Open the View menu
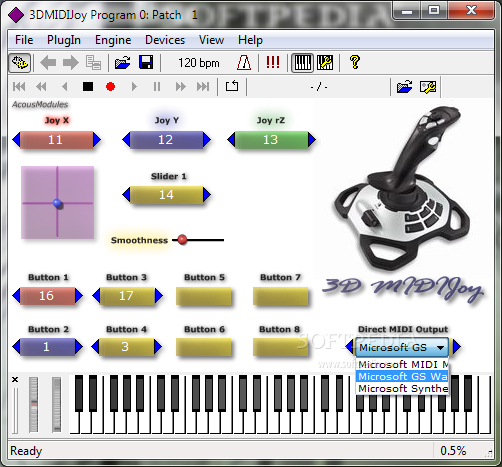The width and height of the screenshot is (502, 467). [211, 40]
